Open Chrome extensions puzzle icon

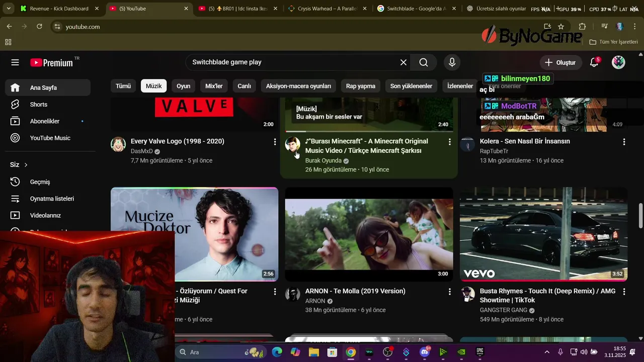582,27
